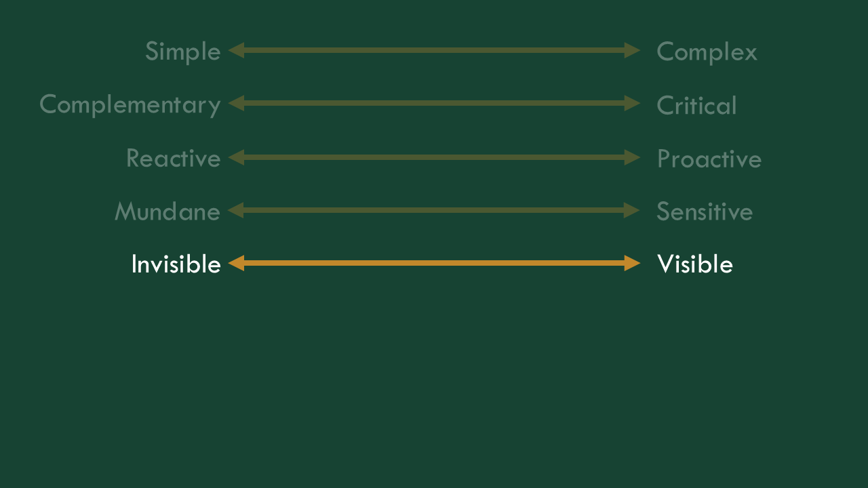Image resolution: width=868 pixels, height=488 pixels.
Task: Click the left arrowhead next to Simple
Action: point(236,50)
